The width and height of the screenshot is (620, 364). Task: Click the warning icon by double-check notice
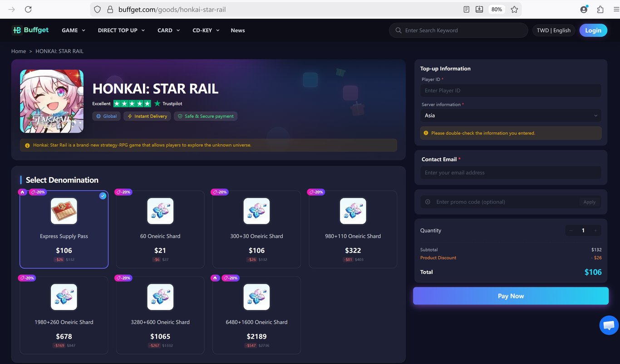[x=426, y=133]
